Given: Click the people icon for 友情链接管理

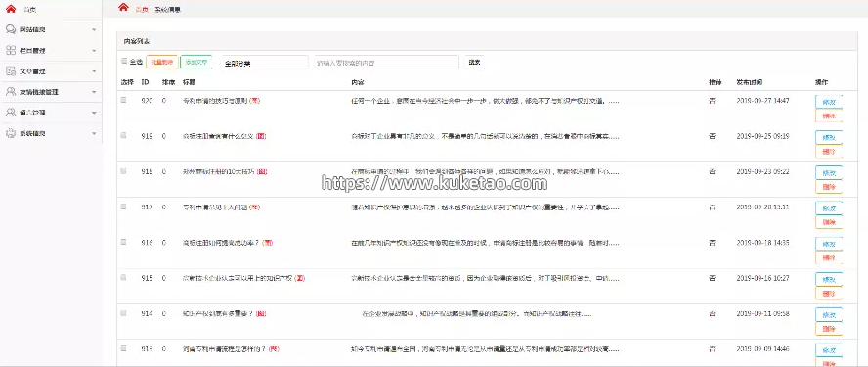Looking at the screenshot, I should click(11, 91).
